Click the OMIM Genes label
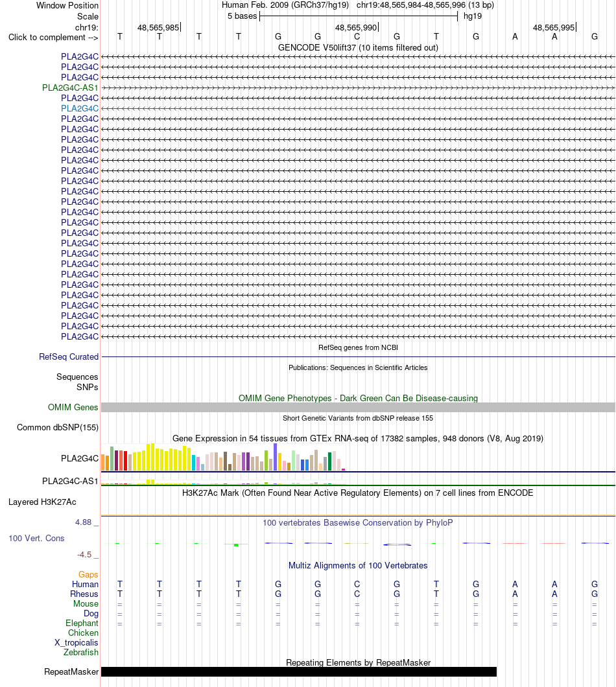616x687 pixels. point(73,407)
